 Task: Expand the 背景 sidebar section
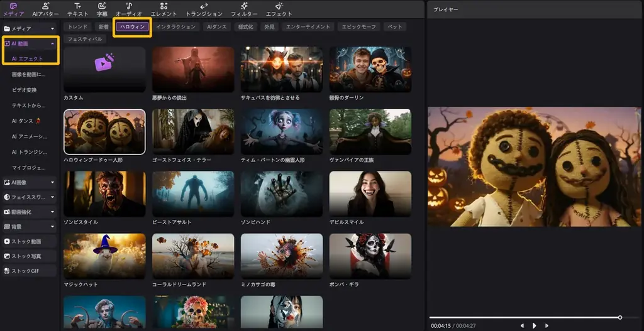pos(52,226)
